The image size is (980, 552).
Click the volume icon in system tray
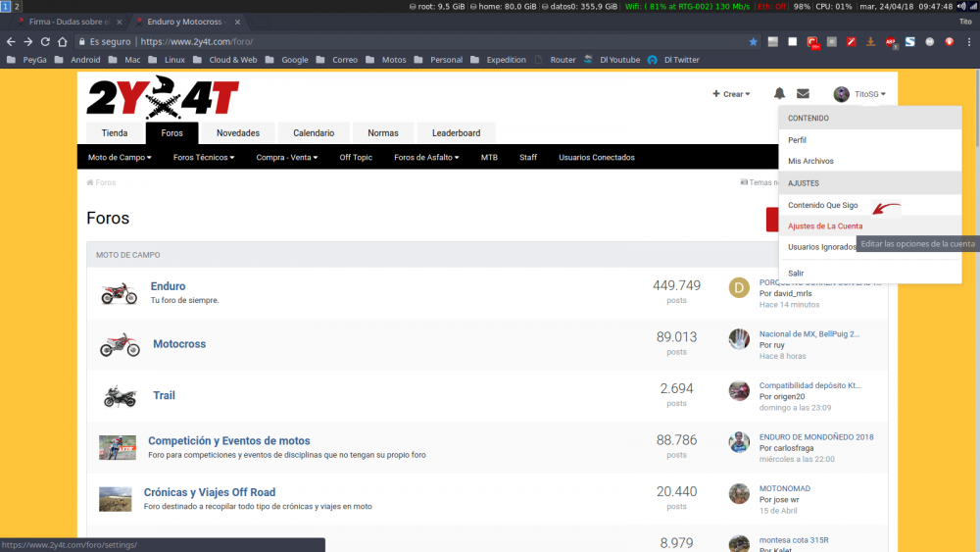pos(961,6)
